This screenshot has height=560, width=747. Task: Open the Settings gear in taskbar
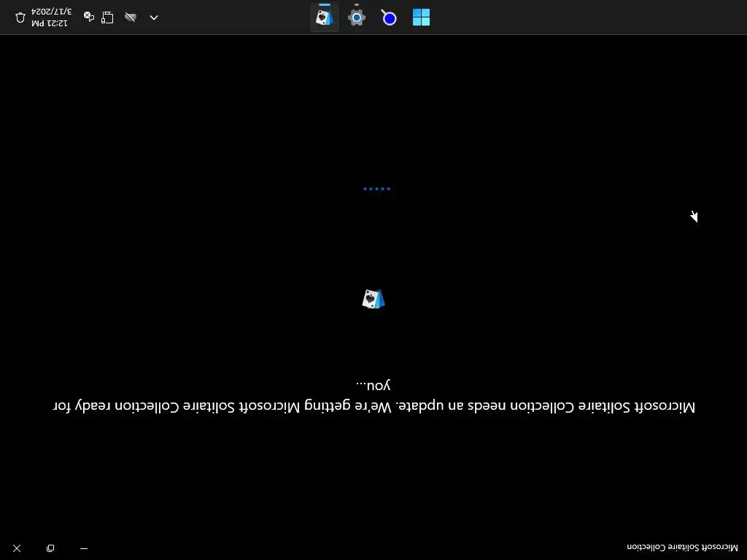pyautogui.click(x=356, y=17)
